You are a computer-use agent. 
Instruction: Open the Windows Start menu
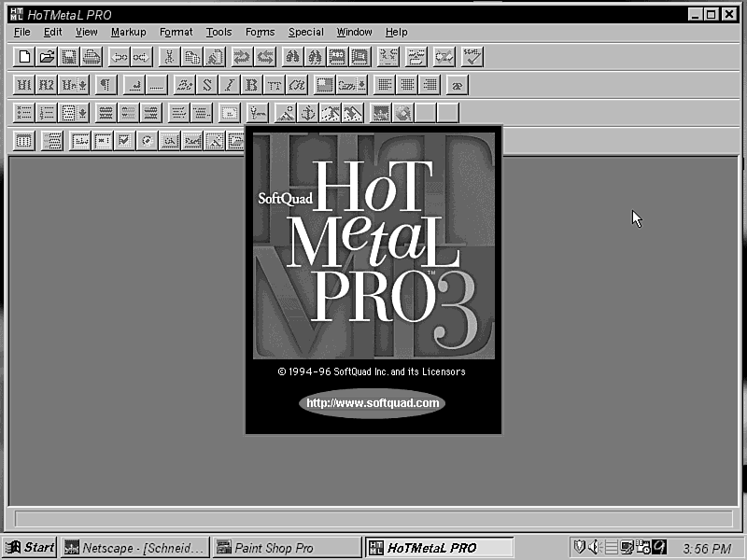(x=30, y=548)
